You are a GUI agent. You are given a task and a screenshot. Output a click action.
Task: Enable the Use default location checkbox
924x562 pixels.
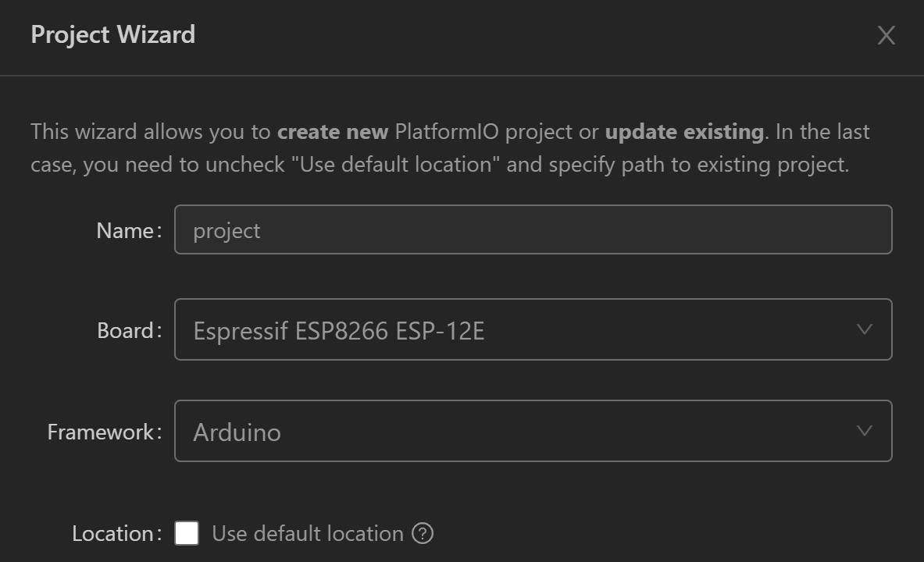click(187, 534)
